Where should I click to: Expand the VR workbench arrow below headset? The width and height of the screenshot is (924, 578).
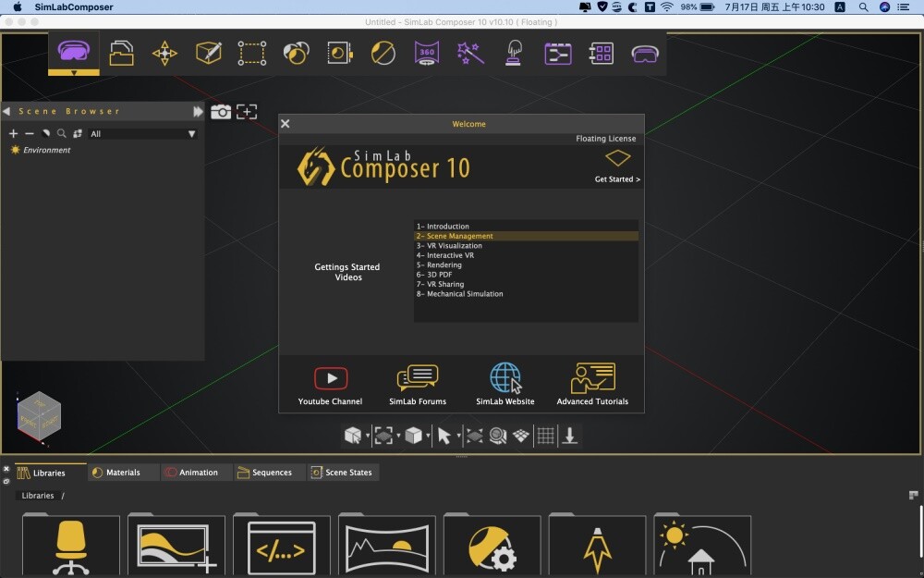coord(74,73)
